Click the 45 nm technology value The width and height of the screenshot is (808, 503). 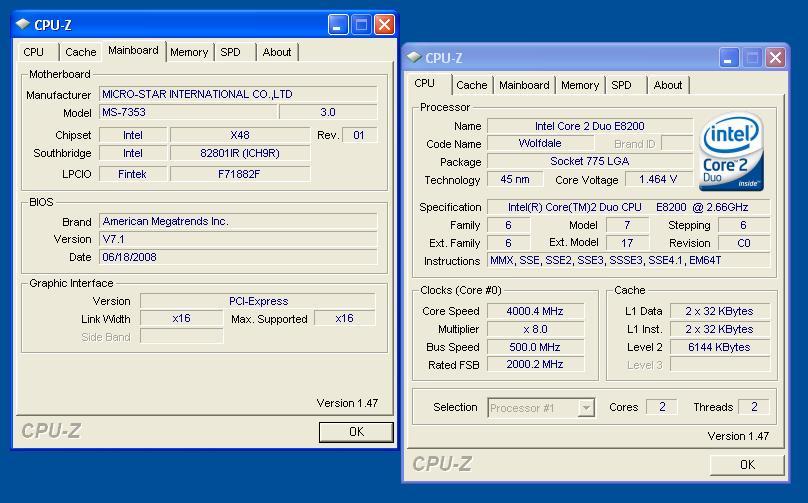515,179
